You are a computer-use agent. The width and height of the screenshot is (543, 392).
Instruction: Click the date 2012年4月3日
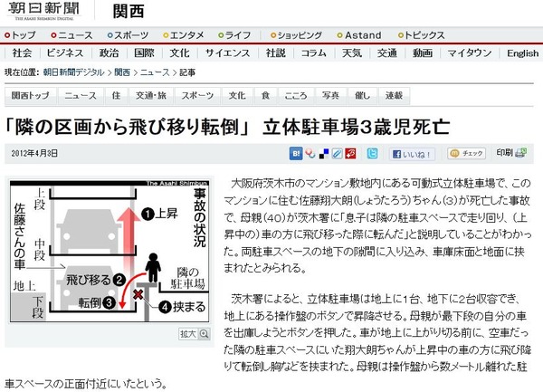point(34,153)
